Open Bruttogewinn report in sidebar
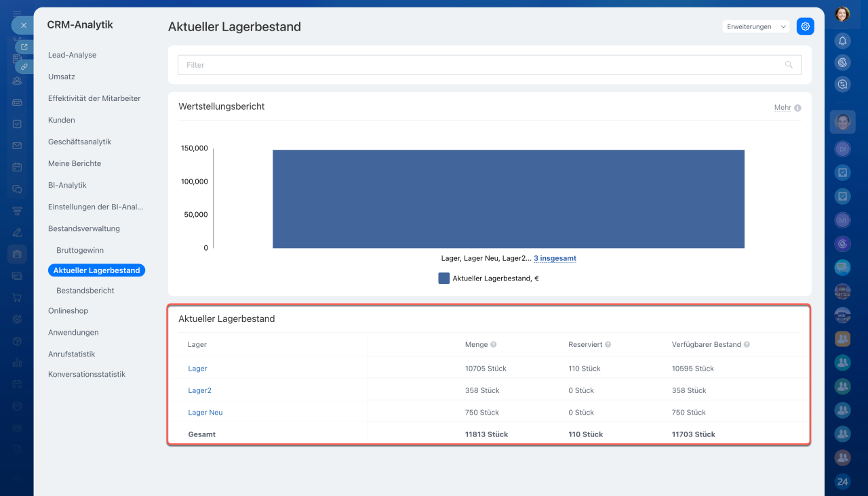This screenshot has height=496, width=868. 80,250
